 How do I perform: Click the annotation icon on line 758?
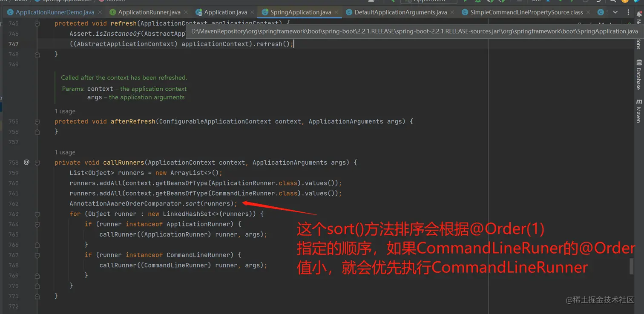pyautogui.click(x=26, y=162)
